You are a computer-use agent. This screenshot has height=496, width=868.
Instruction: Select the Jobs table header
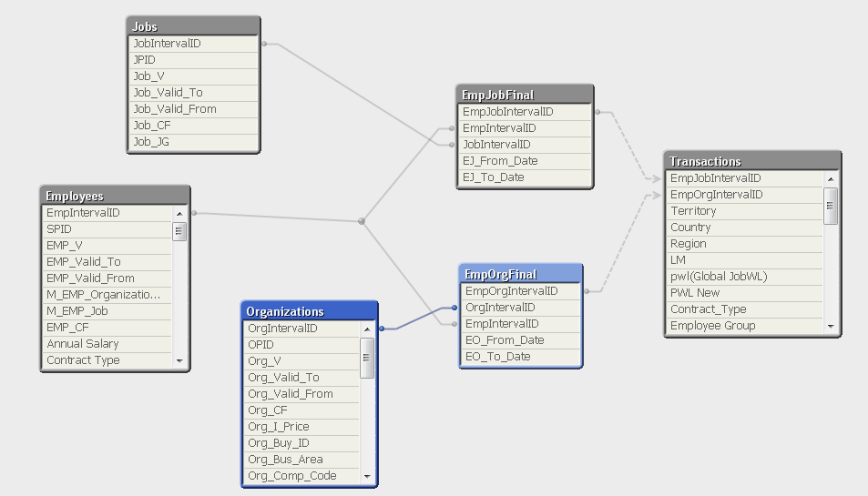click(193, 26)
